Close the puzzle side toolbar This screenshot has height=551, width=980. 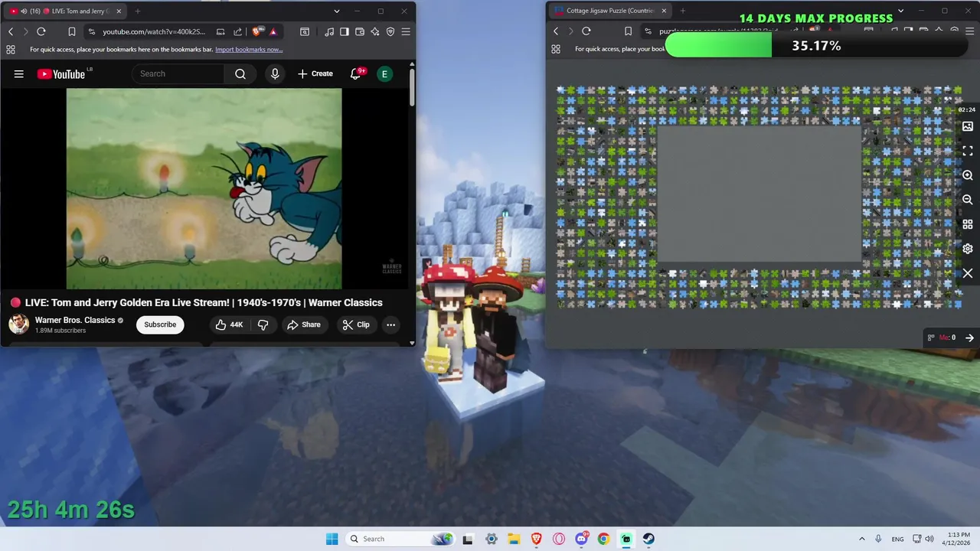pyautogui.click(x=968, y=273)
